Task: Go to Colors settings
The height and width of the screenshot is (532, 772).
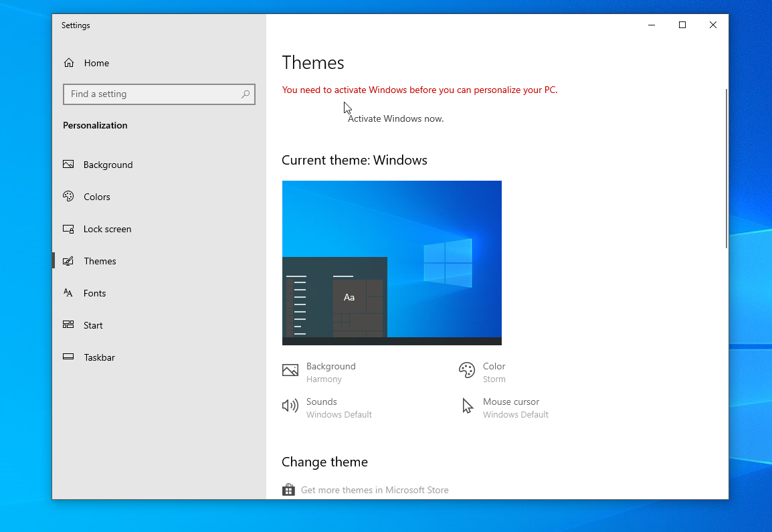Action: pyautogui.click(x=159, y=197)
